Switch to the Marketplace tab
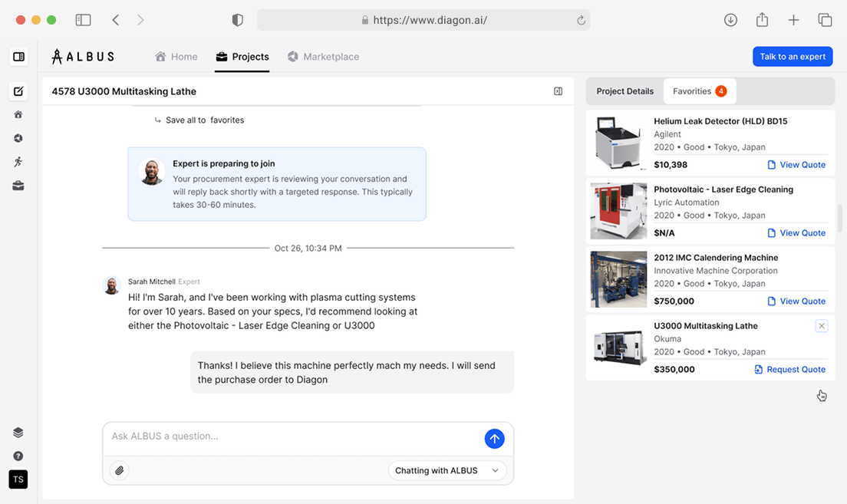Screen dimensions: 847x504 [x=323, y=57]
